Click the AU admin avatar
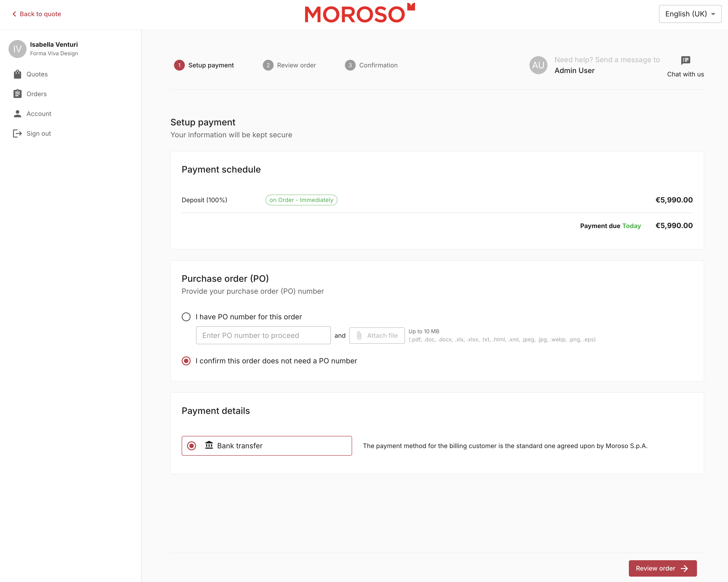 (x=538, y=65)
